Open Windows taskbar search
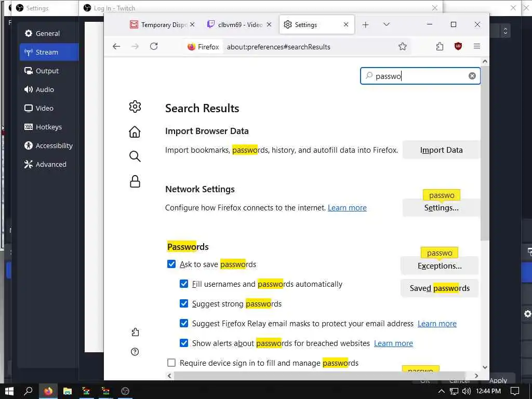Image resolution: width=532 pixels, height=399 pixels. pyautogui.click(x=28, y=391)
